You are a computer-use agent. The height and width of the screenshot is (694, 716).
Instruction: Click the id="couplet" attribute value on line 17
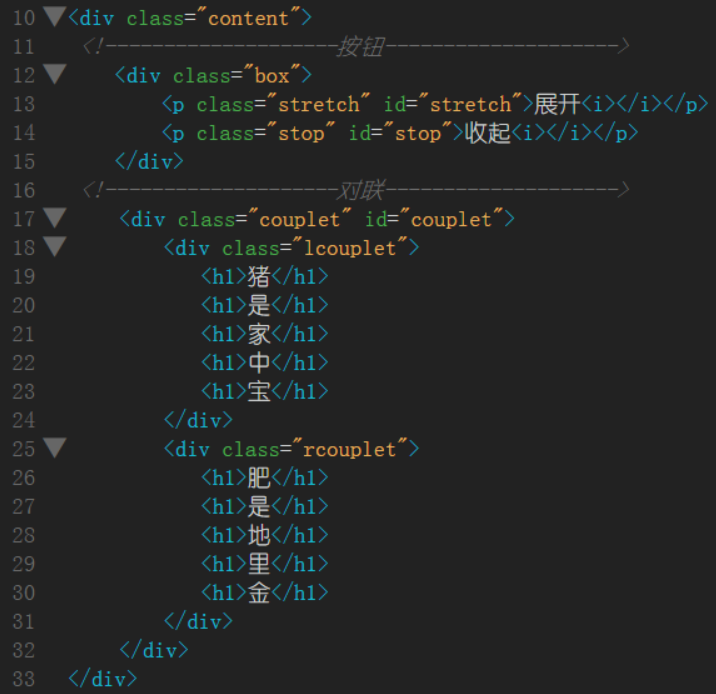pyautogui.click(x=451, y=220)
